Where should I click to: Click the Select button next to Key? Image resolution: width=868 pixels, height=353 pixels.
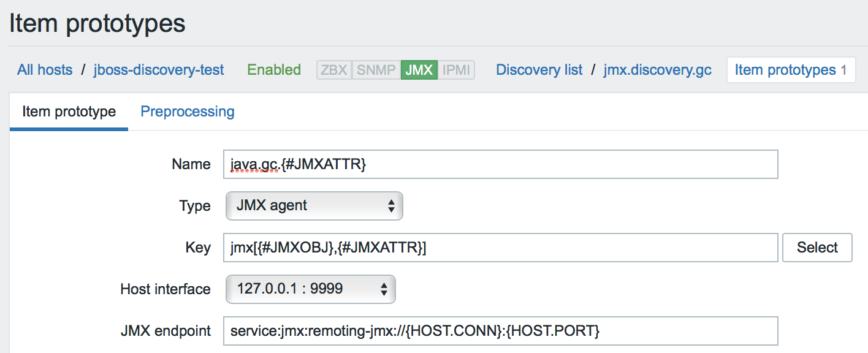pos(817,248)
